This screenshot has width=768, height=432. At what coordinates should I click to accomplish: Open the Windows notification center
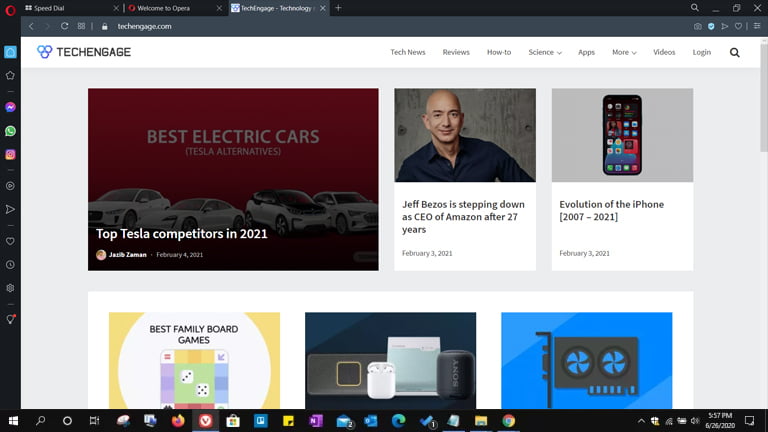(x=749, y=421)
